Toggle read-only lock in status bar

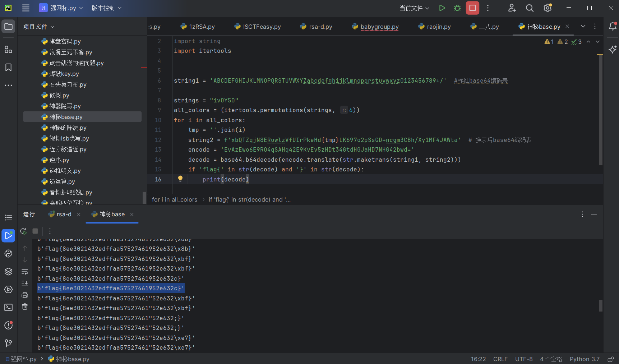coord(610,359)
